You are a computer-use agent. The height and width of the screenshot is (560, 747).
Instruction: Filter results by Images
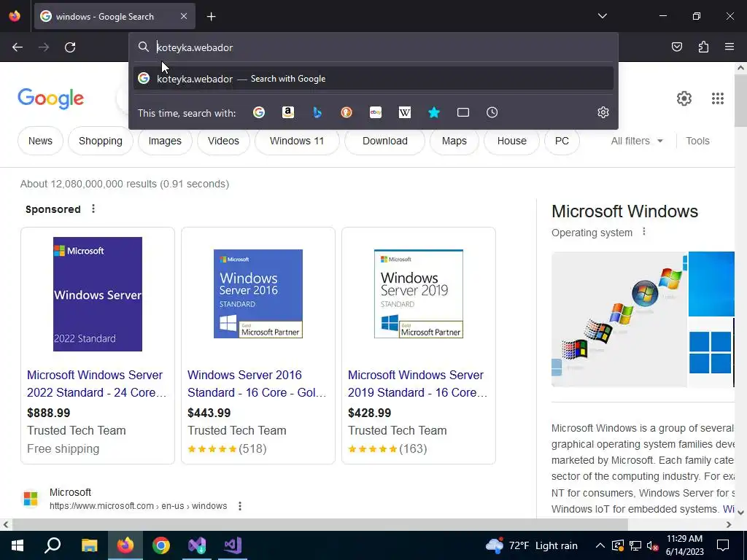click(165, 141)
